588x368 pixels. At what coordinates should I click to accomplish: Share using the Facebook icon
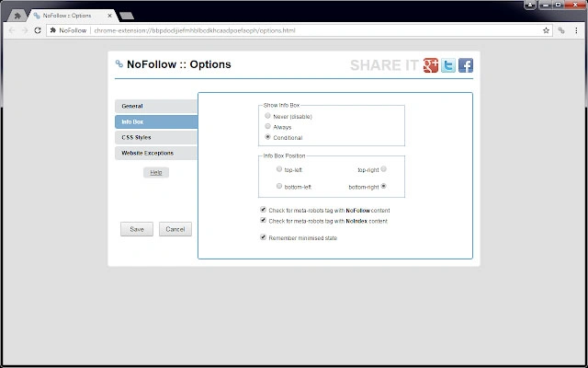[x=466, y=65]
